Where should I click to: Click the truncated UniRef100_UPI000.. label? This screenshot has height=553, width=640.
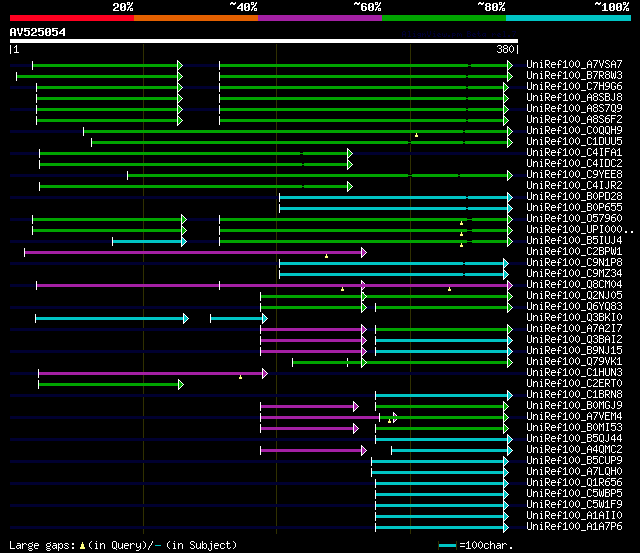coord(580,230)
